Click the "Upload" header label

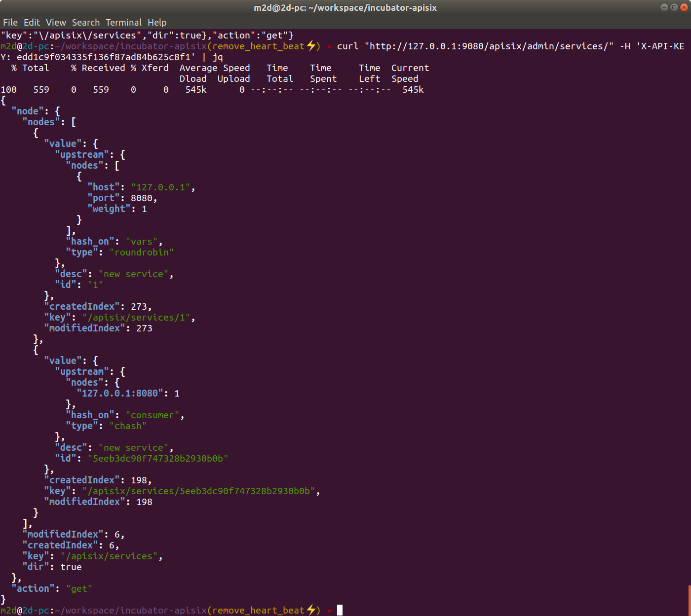coord(234,78)
